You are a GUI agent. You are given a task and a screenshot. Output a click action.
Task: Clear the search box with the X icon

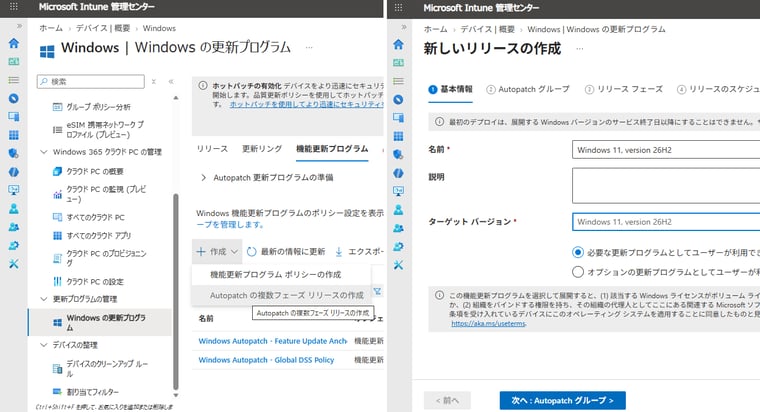(x=154, y=81)
